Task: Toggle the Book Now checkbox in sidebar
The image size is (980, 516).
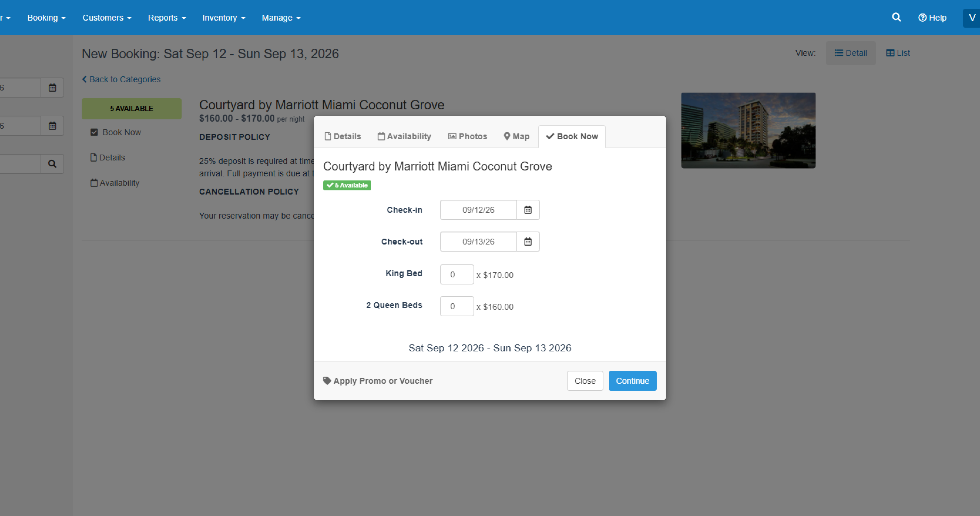Action: pyautogui.click(x=94, y=132)
